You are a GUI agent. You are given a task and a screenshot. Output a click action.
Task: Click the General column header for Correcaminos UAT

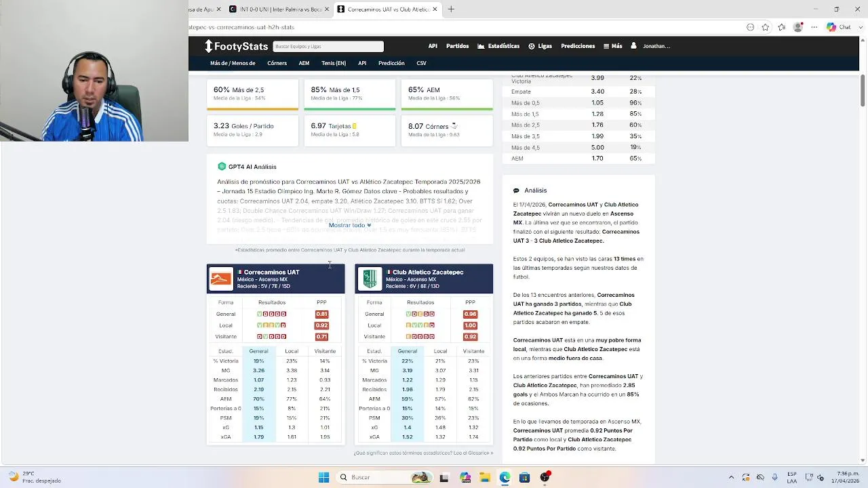click(x=258, y=351)
